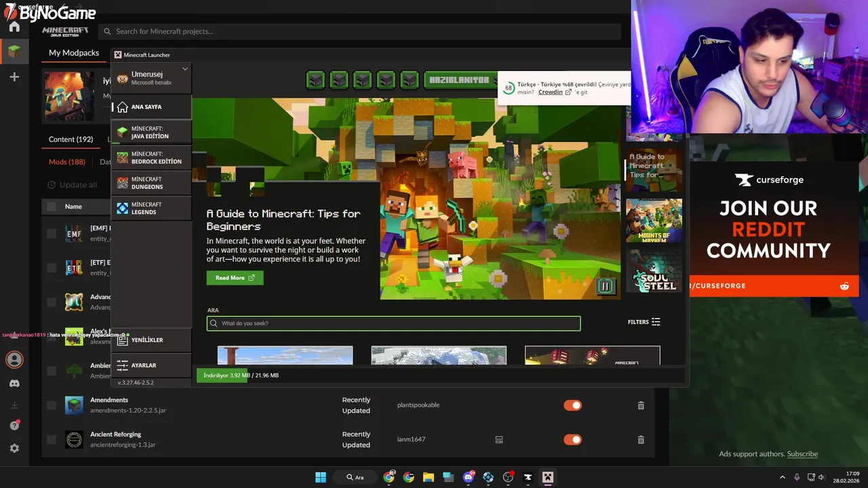868x488 pixels.
Task: Click the plus add-game icon in CurseForge sidebar
Action: [14, 77]
